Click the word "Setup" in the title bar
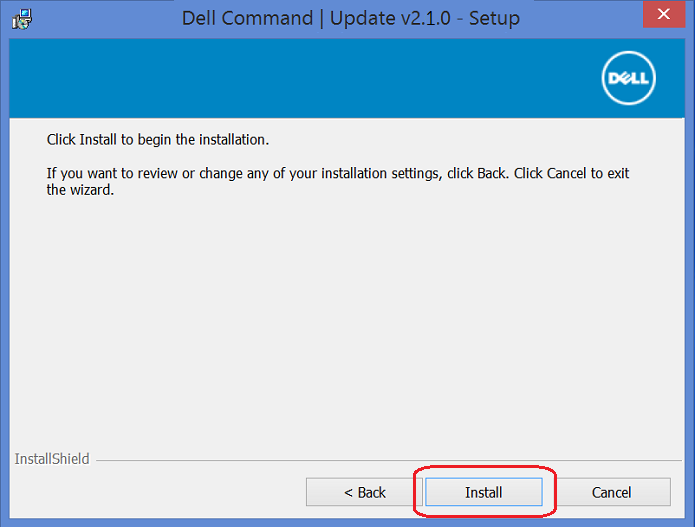 pos(494,17)
